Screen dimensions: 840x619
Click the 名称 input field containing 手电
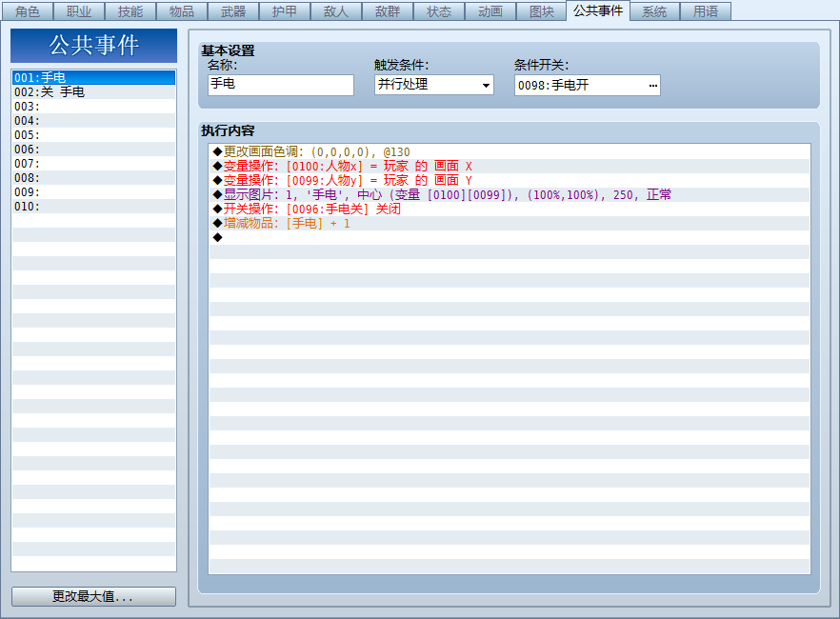[x=281, y=85]
